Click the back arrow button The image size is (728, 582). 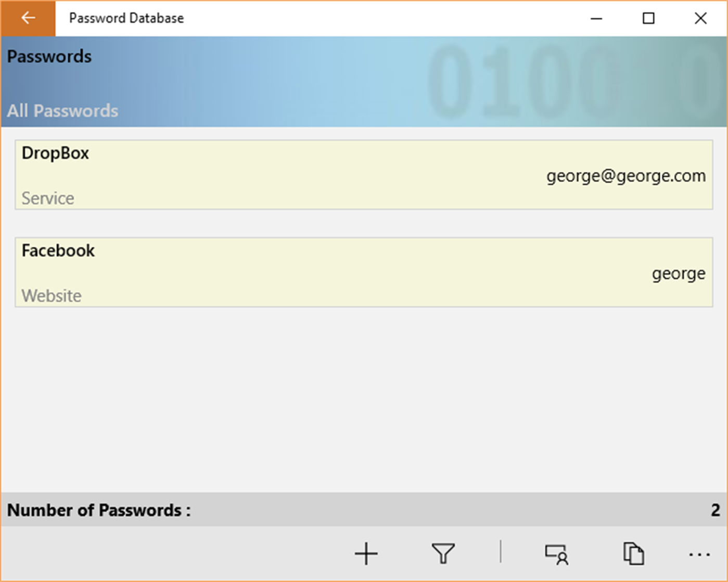tap(28, 18)
